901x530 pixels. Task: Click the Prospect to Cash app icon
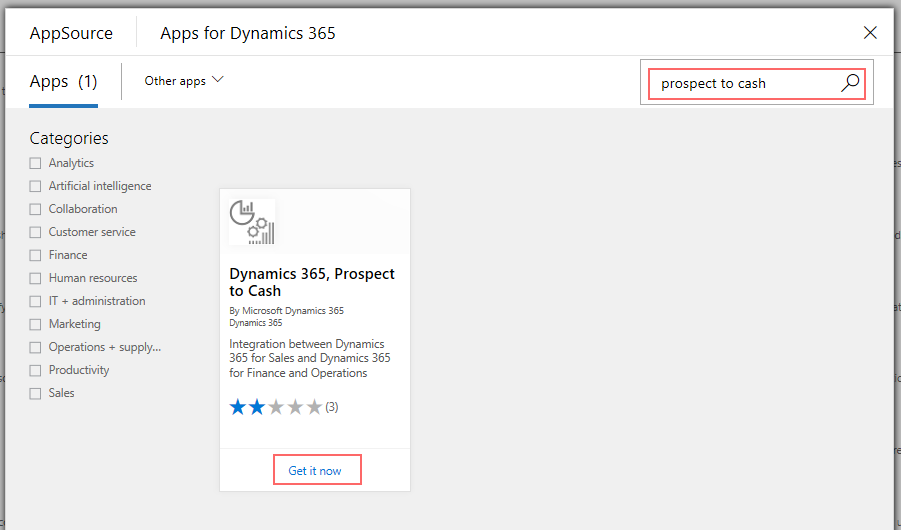(252, 222)
